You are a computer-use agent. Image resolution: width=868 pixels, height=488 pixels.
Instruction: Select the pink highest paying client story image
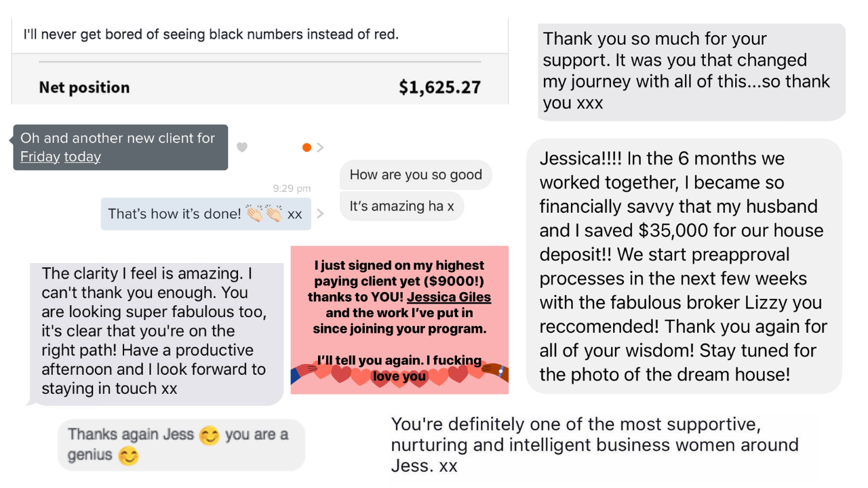(399, 320)
